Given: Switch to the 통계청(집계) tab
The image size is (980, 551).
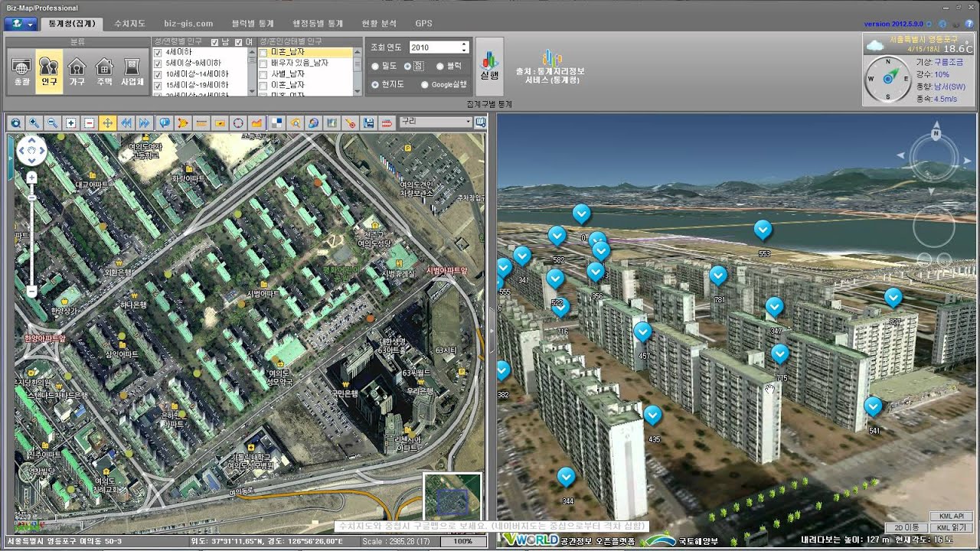Looking at the screenshot, I should pyautogui.click(x=72, y=24).
